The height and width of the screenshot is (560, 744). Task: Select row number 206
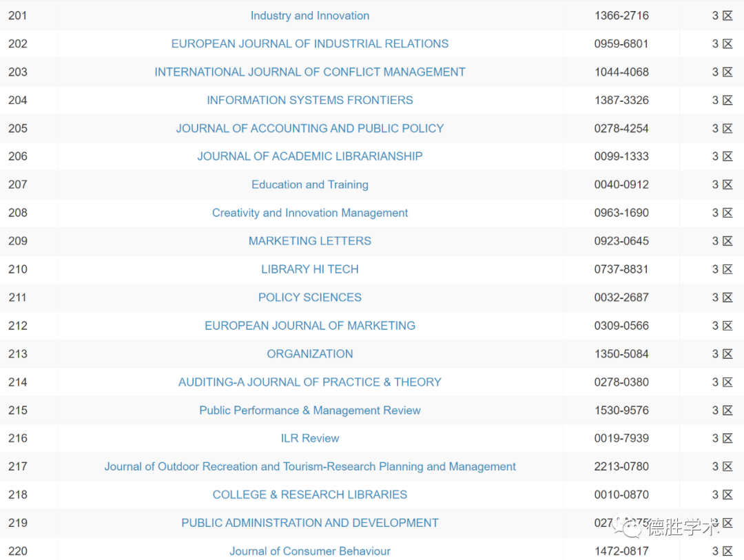17,156
